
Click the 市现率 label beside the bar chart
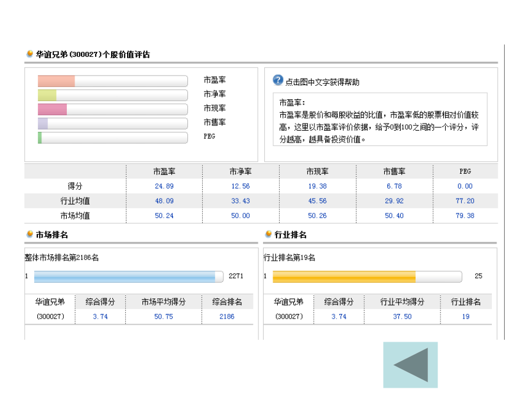click(215, 108)
